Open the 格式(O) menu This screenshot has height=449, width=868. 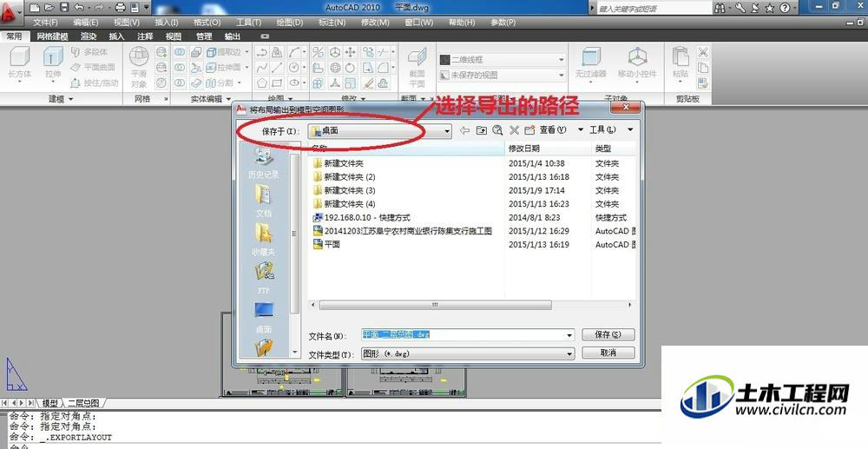pos(207,23)
